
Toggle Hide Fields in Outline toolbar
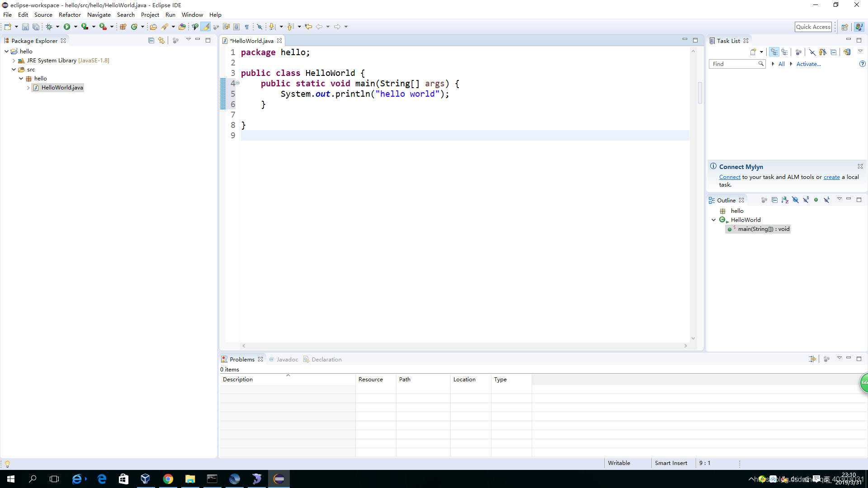pyautogui.click(x=795, y=200)
